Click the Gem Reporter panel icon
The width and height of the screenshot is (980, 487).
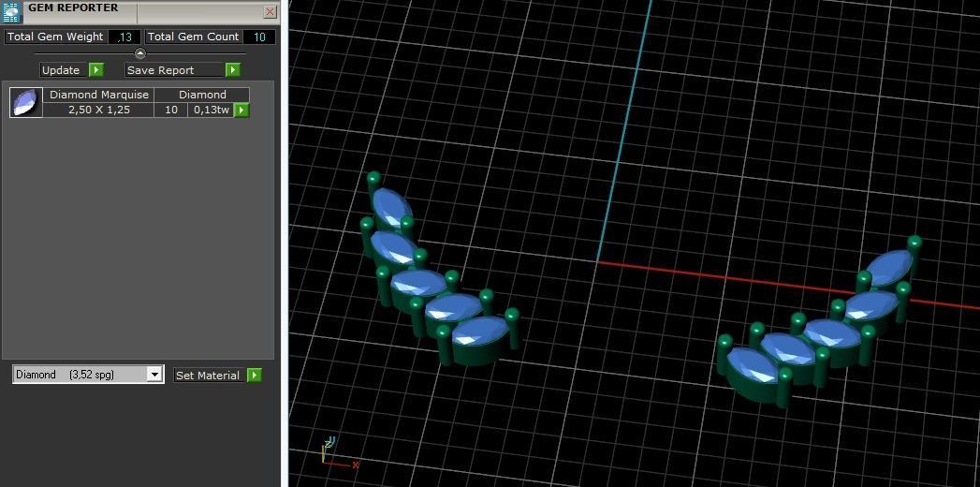[12, 11]
